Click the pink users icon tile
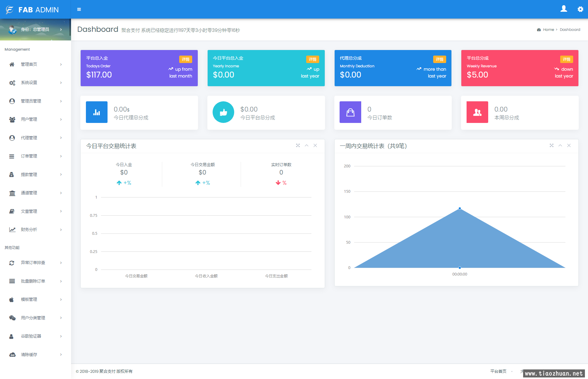Screen dimensions: 588x379 pos(477,112)
